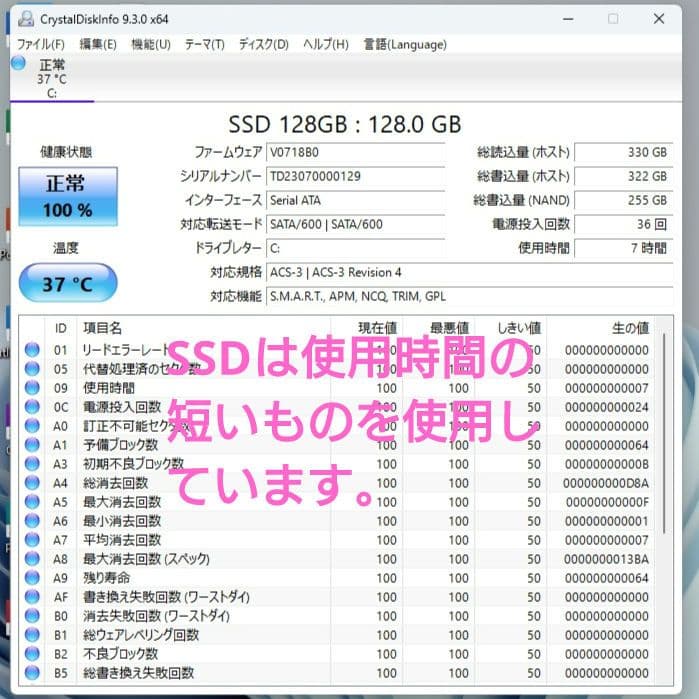This screenshot has width=699, height=699.
Task: Click the status icon of row A4 総消去回数
Action: (32, 483)
